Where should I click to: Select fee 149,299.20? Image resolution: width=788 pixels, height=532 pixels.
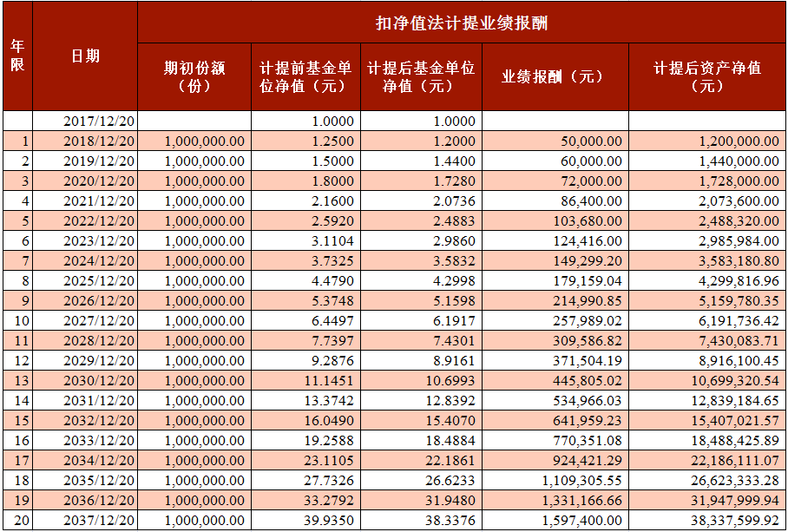tap(555, 260)
